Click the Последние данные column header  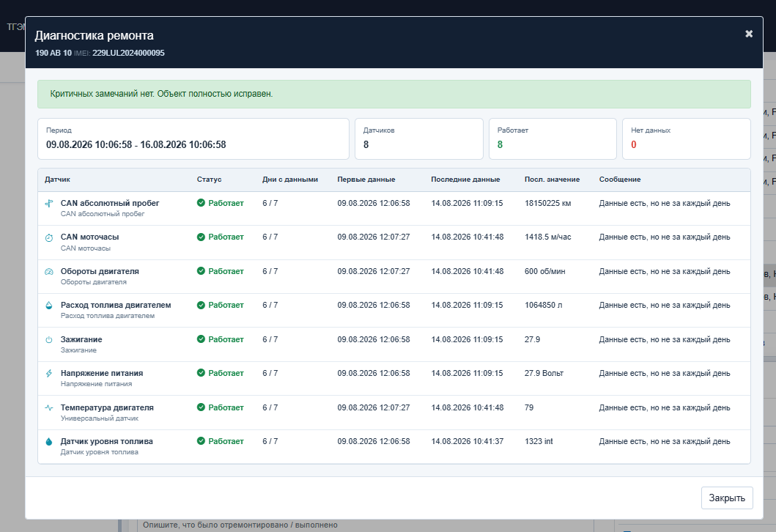tap(465, 179)
